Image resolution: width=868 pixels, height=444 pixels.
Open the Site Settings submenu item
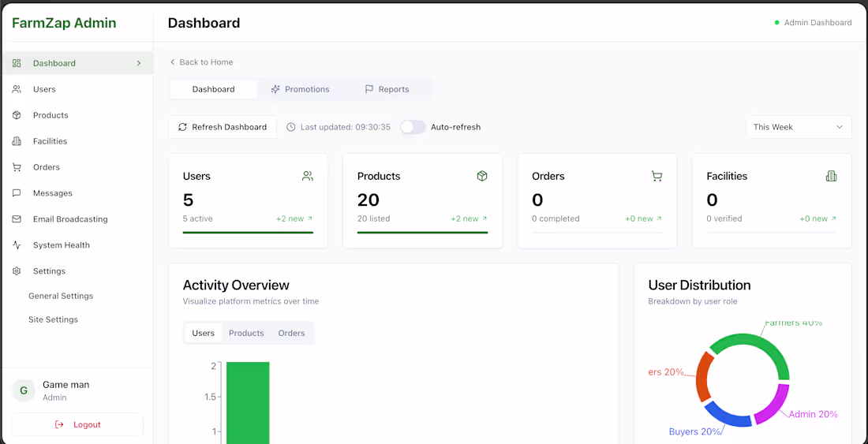point(53,319)
